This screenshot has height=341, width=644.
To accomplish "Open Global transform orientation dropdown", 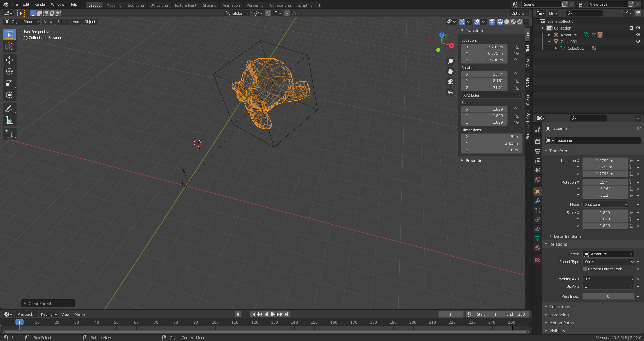I will [237, 13].
